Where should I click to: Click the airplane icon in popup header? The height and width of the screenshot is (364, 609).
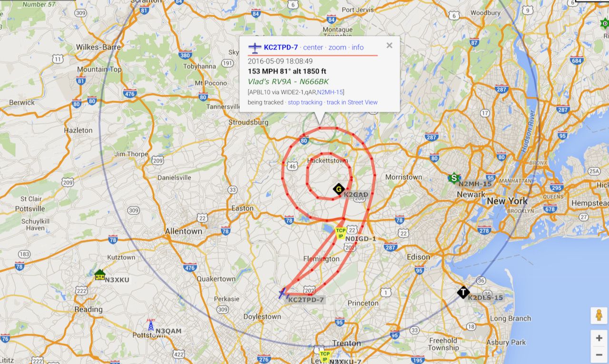pyautogui.click(x=255, y=47)
